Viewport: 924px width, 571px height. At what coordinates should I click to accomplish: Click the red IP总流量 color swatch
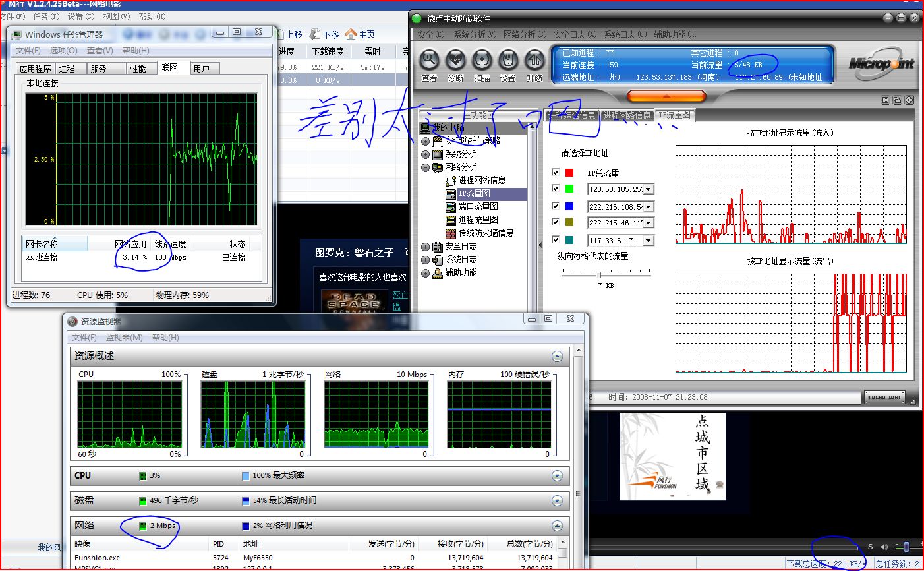[x=569, y=173]
